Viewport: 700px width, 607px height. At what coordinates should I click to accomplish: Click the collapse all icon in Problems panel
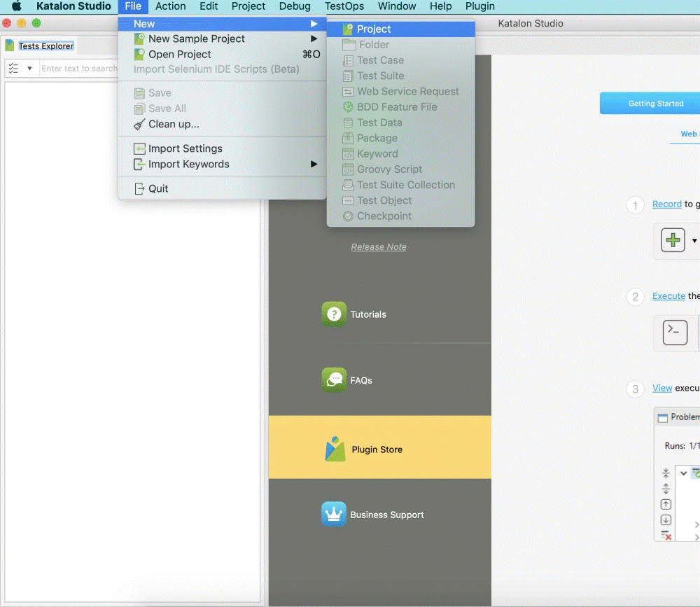(x=666, y=473)
